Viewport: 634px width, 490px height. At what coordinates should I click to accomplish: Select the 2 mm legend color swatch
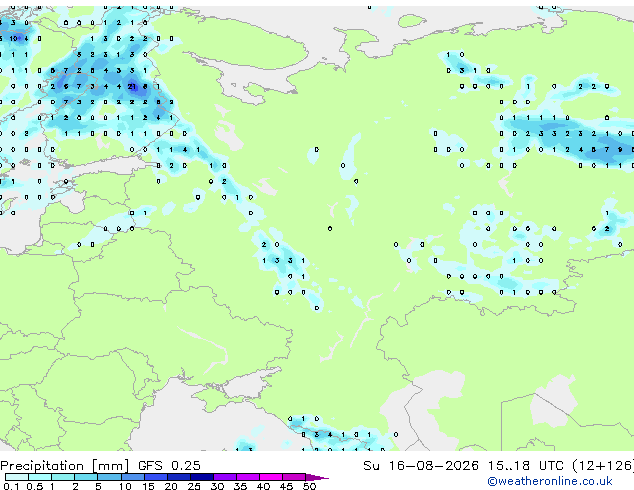86,477
